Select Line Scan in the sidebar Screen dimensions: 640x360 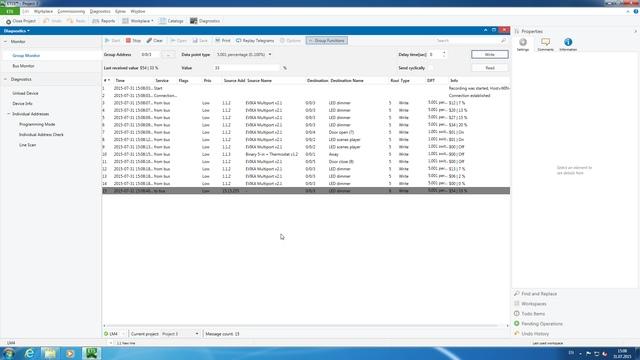point(27,145)
